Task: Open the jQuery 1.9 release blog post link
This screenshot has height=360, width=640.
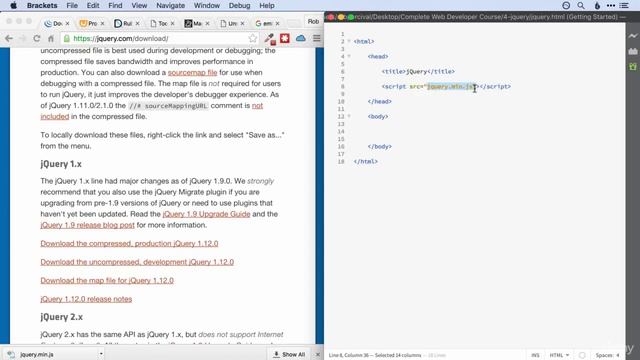Action: tap(87, 225)
